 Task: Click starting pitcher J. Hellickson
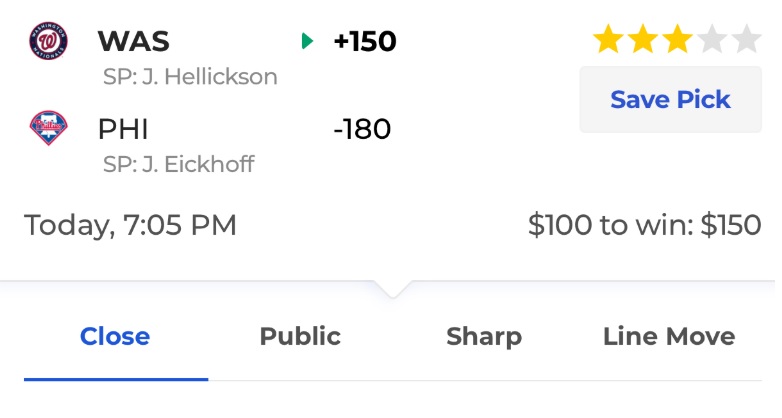coord(190,77)
